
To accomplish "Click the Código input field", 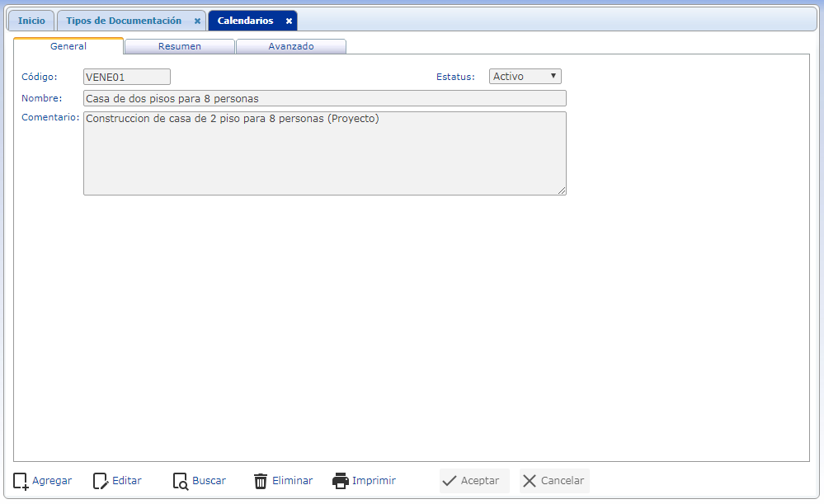I will tap(127, 77).
